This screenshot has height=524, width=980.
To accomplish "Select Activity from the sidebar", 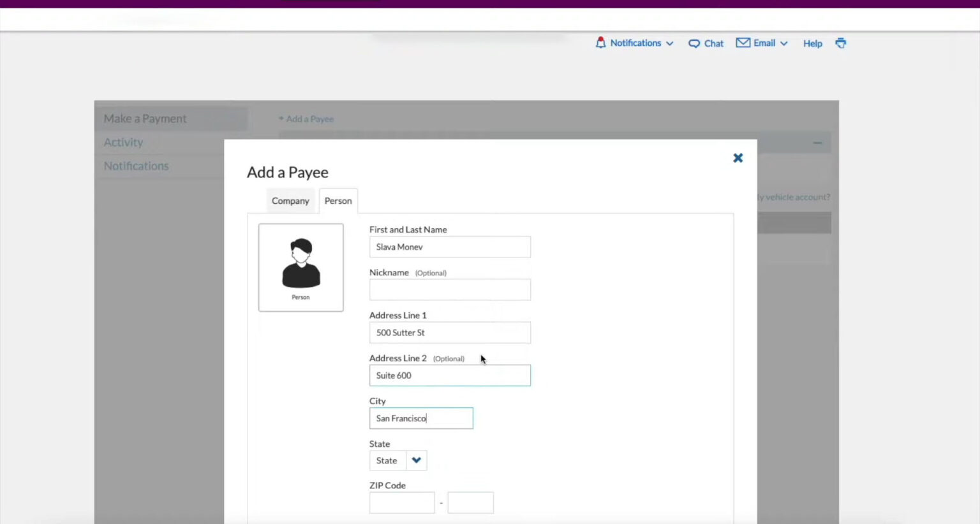I will (x=123, y=142).
